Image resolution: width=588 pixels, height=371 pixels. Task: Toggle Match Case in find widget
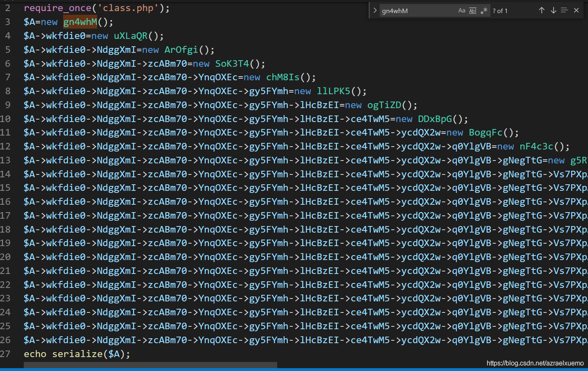tap(462, 11)
